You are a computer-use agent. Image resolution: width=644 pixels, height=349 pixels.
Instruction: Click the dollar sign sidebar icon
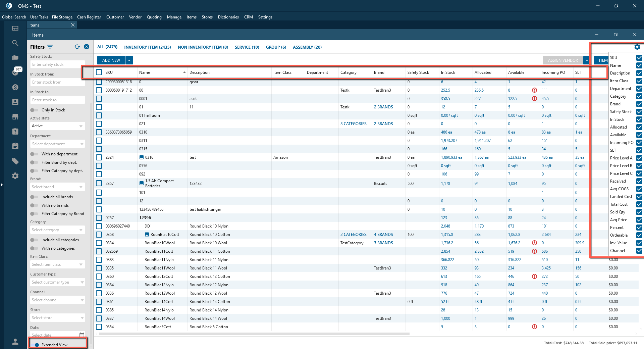pyautogui.click(x=15, y=87)
